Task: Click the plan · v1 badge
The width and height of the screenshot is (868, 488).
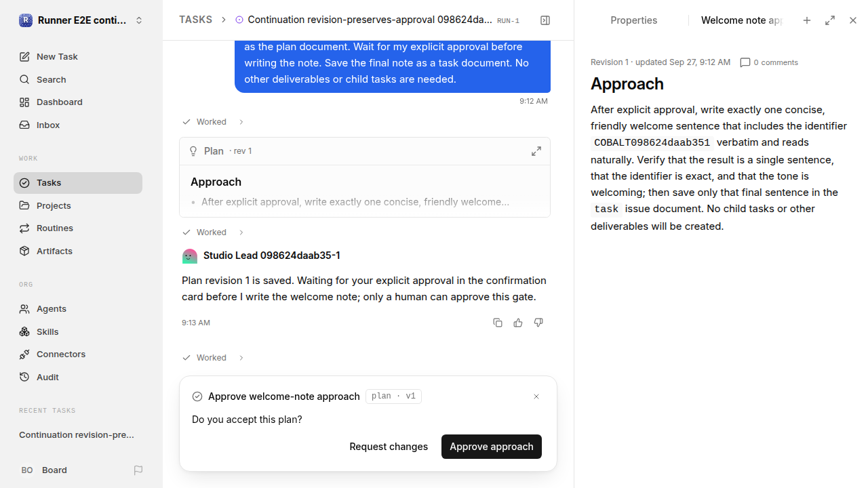Action: (x=393, y=396)
